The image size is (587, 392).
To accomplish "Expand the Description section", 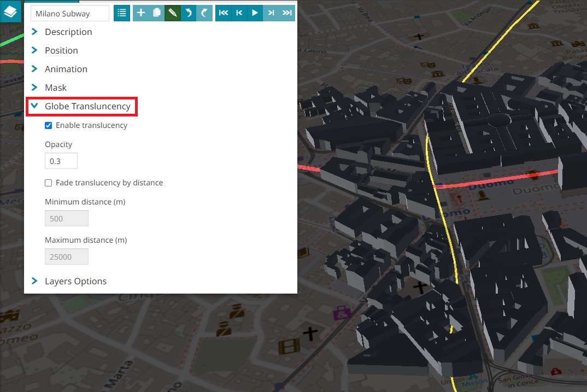I will coord(68,32).
